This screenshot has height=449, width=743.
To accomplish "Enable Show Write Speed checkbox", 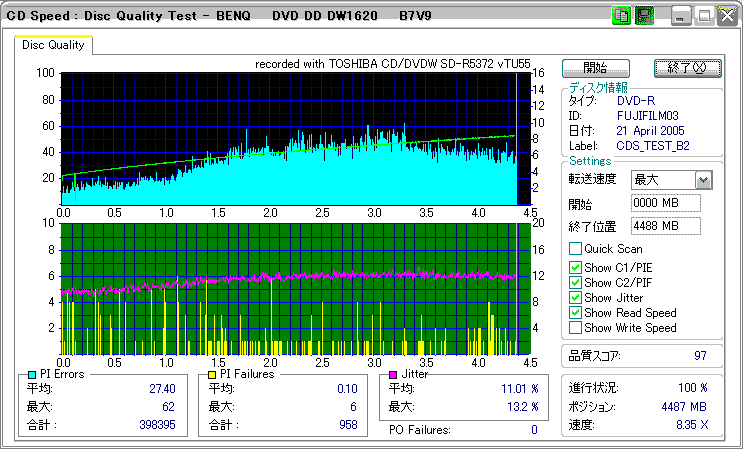I will click(x=575, y=328).
